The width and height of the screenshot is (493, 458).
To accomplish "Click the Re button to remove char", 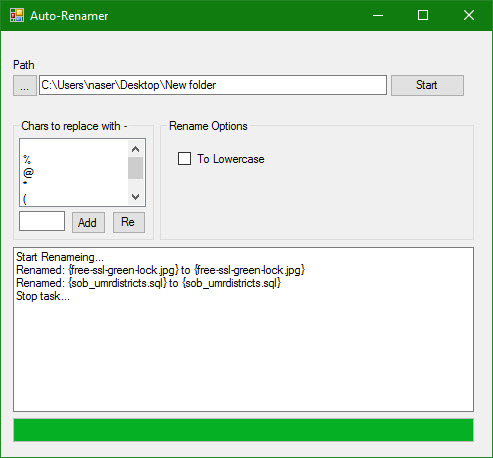I will [x=129, y=222].
